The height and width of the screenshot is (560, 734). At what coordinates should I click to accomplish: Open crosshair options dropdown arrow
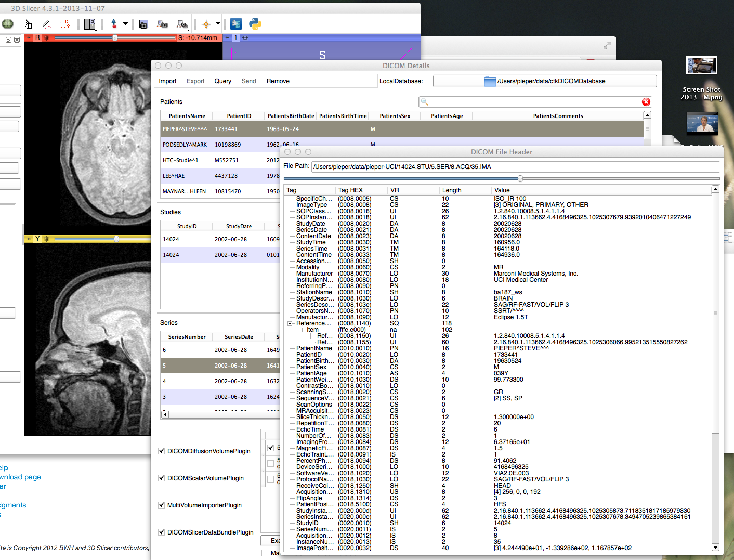pos(218,24)
